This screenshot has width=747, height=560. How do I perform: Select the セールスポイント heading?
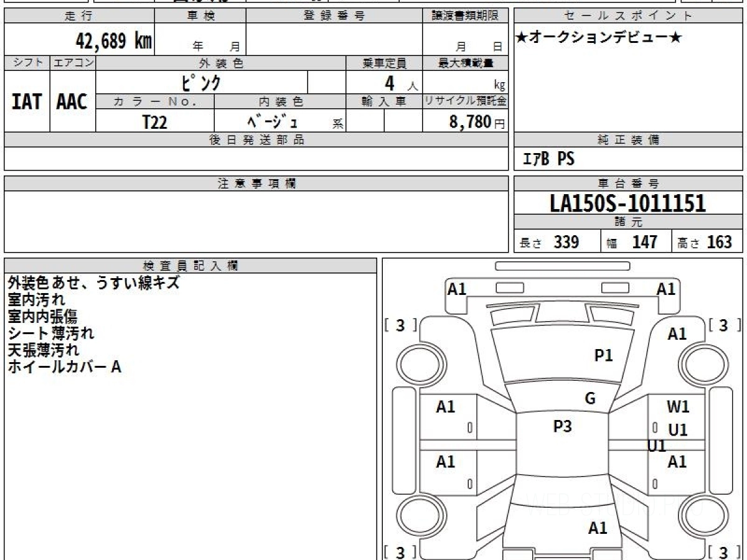629,16
